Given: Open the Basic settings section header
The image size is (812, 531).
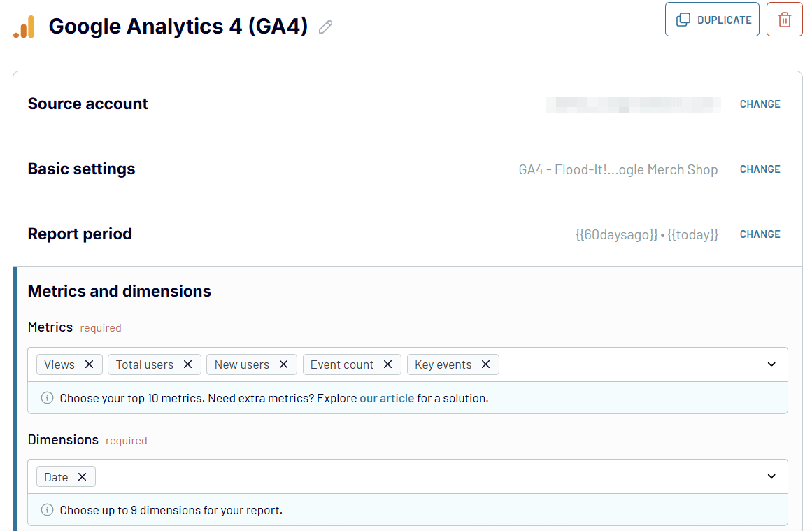Looking at the screenshot, I should (81, 169).
